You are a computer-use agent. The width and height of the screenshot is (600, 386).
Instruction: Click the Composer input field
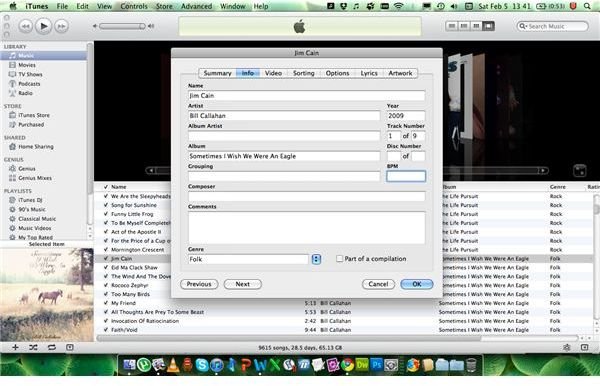tap(307, 196)
